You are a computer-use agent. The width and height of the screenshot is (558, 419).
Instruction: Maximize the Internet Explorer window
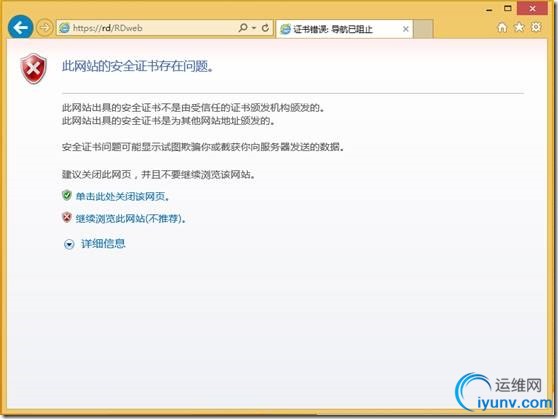[x=508, y=8]
